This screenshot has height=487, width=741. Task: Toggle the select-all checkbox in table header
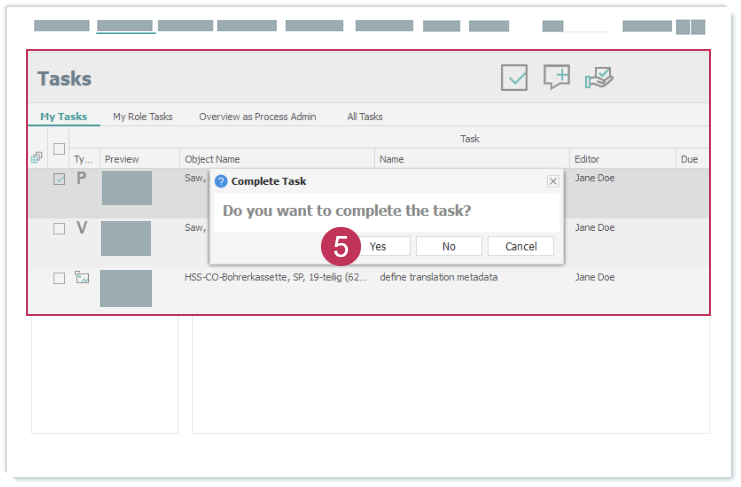[59, 149]
